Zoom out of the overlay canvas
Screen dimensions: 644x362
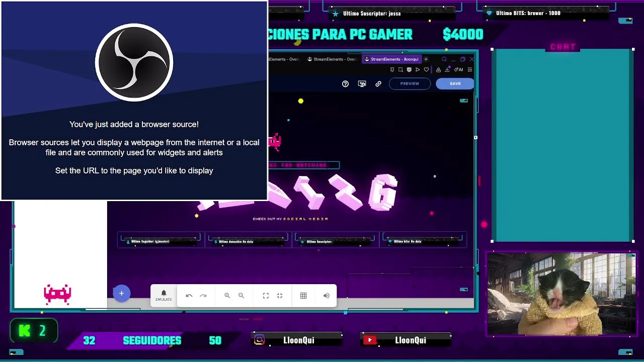[x=241, y=296]
